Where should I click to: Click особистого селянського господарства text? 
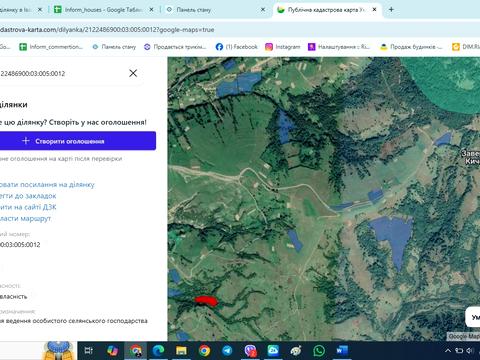tap(90, 321)
